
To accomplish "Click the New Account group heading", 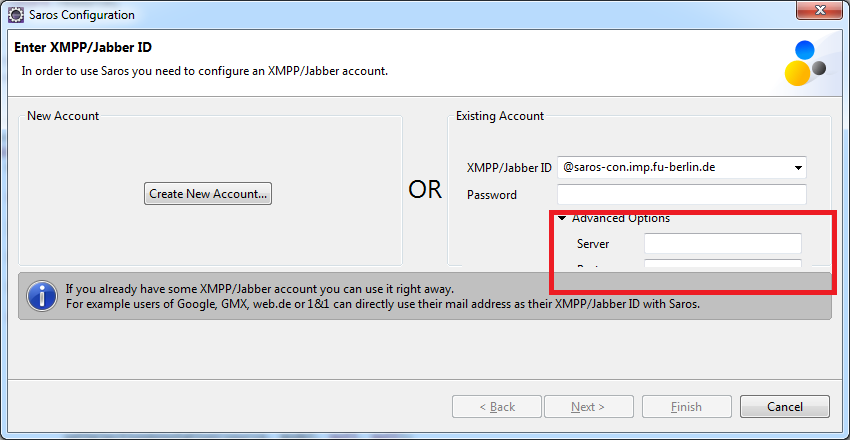I will (x=63, y=116).
